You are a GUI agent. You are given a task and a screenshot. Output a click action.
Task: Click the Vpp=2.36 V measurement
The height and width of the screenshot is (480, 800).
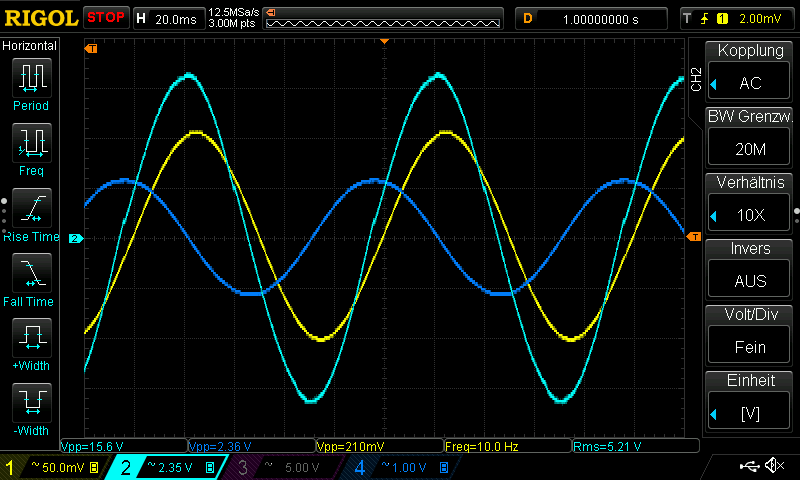pyautogui.click(x=220, y=447)
